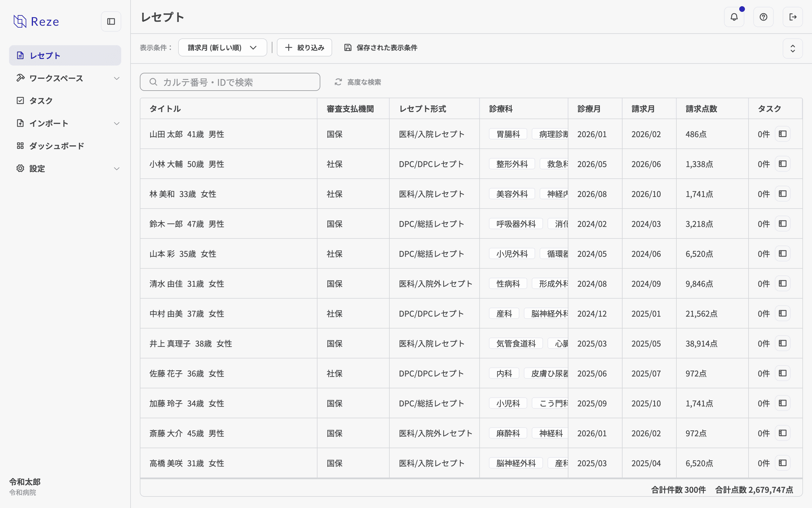Click 麻酔科 tag in 斎藤 大介 row
The image size is (812, 508).
pos(508,433)
